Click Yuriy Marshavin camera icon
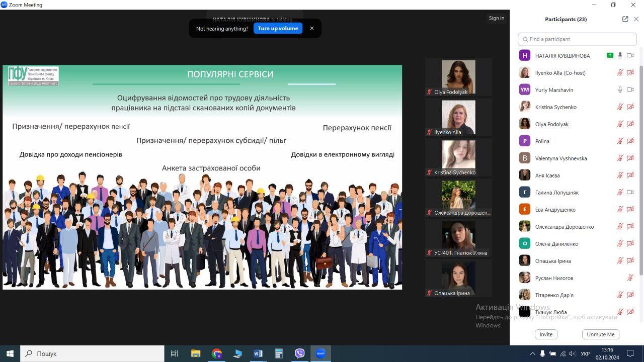644x362 pixels. point(630,90)
